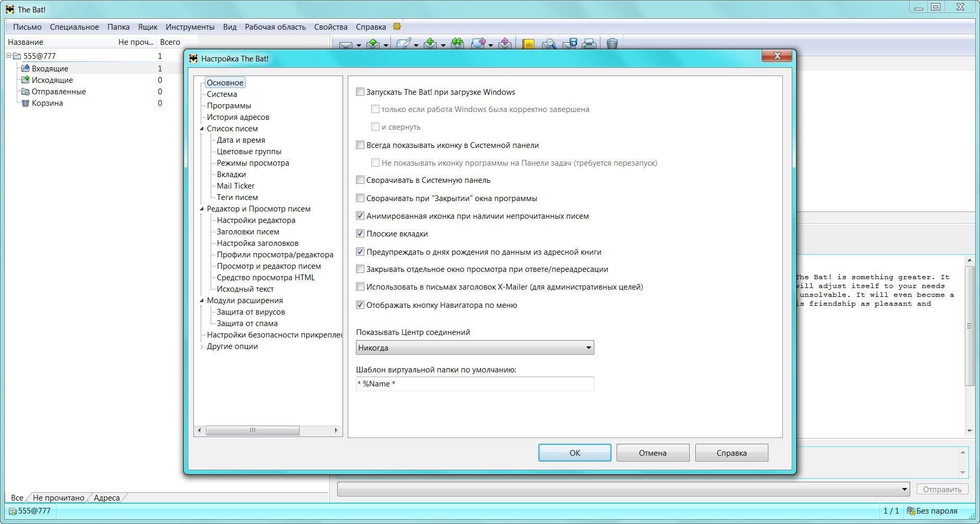Click the save message floppy disk icon
The image size is (980, 524).
(x=569, y=44)
